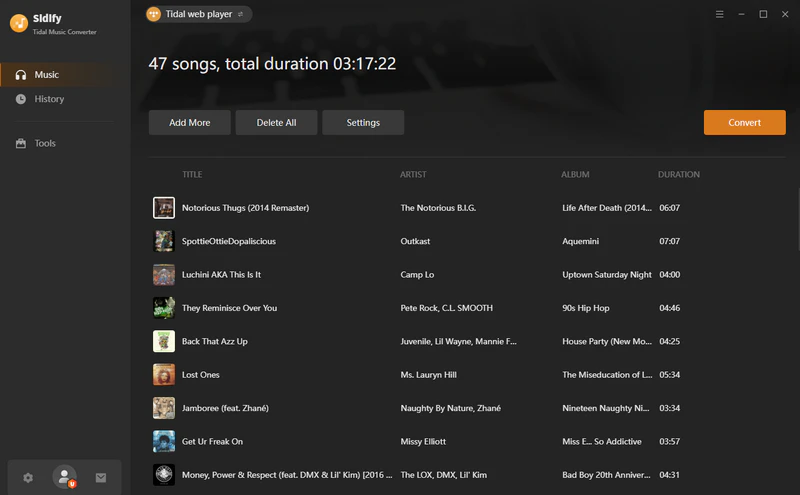Open settings gear at sidebar bottom
Image resolution: width=800 pixels, height=495 pixels.
[x=28, y=478]
